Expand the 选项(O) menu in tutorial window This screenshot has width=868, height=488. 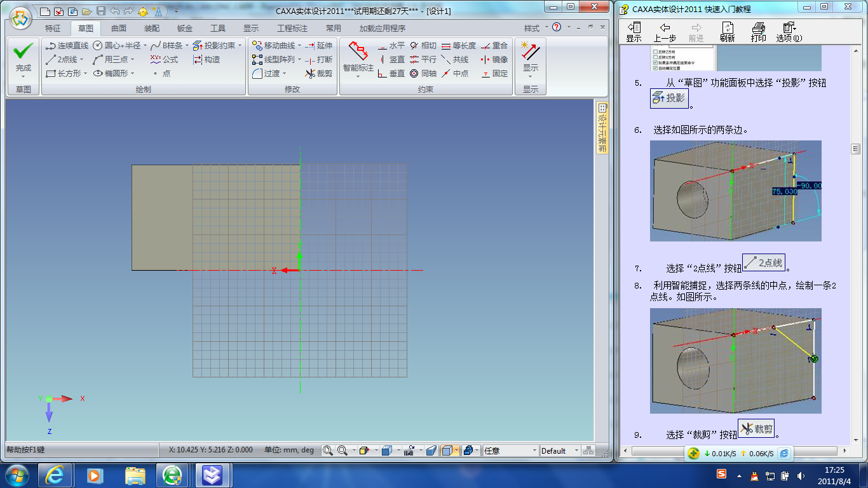click(789, 32)
